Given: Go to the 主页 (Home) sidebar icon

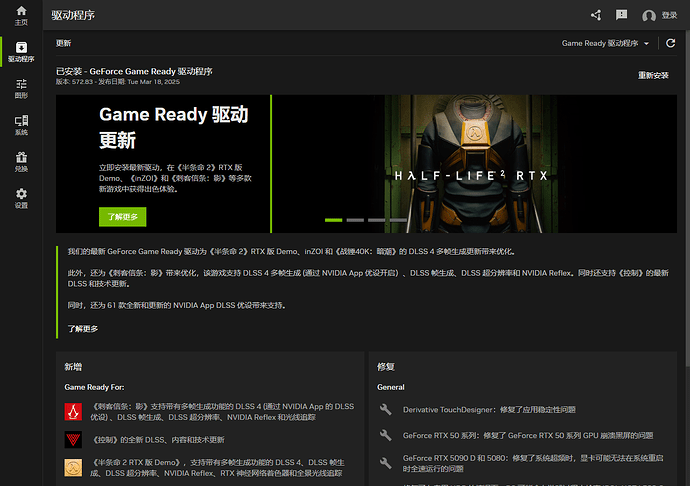Looking at the screenshot, I should 21,14.
